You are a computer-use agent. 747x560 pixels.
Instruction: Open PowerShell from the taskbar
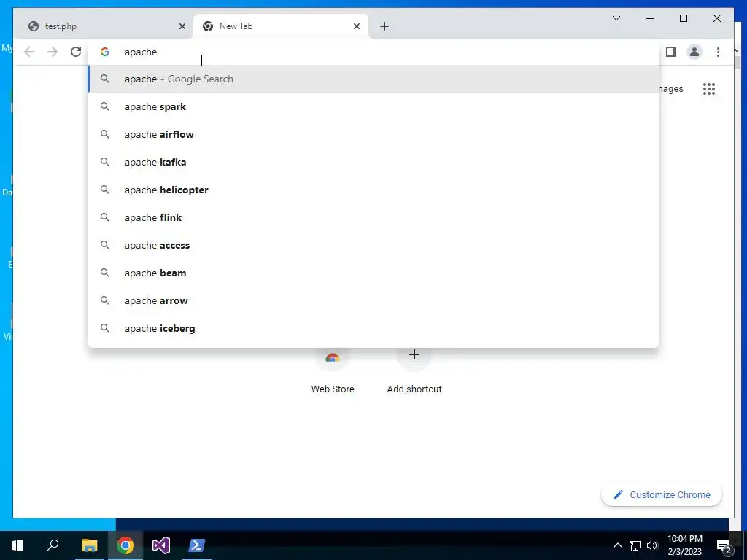tap(197, 545)
